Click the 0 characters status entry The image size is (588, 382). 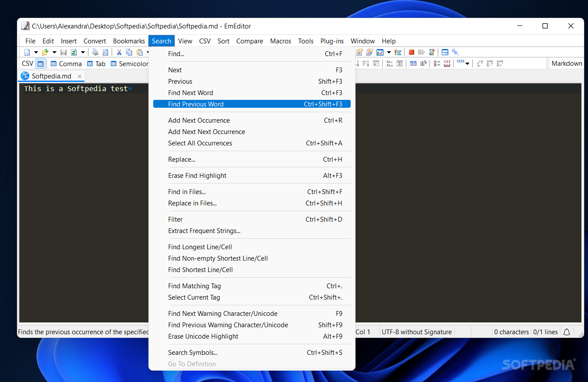pos(511,332)
